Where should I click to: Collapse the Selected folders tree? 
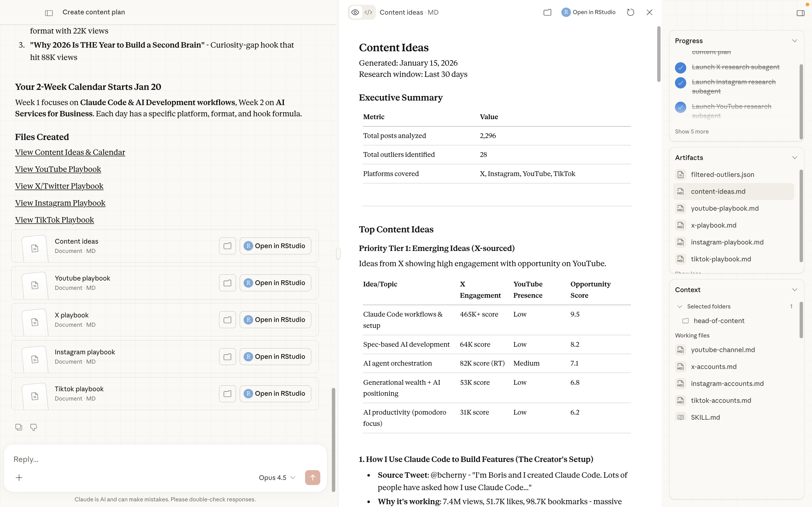[679, 306]
